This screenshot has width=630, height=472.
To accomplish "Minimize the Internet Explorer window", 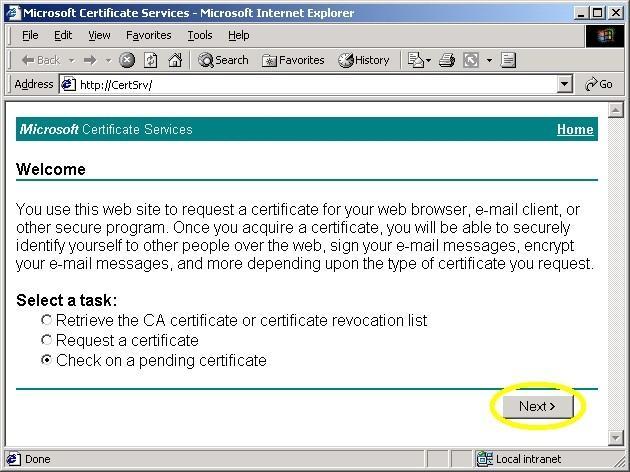I will tap(581, 13).
